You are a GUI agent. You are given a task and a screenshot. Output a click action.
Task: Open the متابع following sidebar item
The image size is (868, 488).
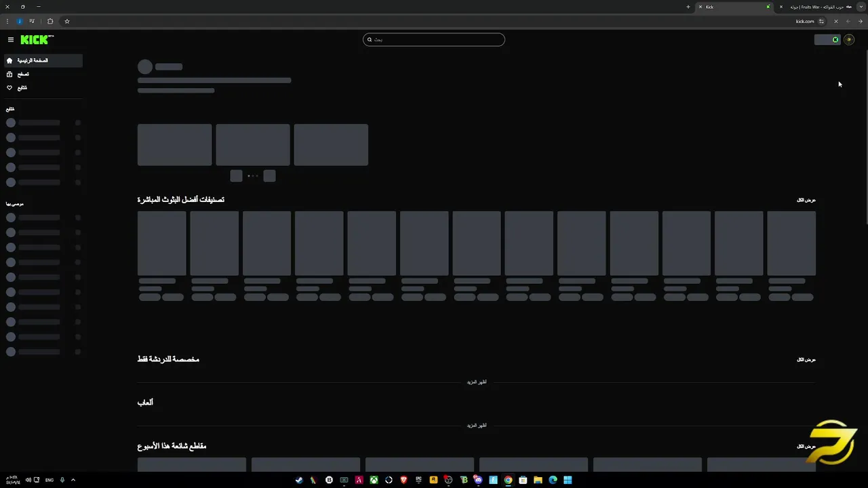[43, 87]
